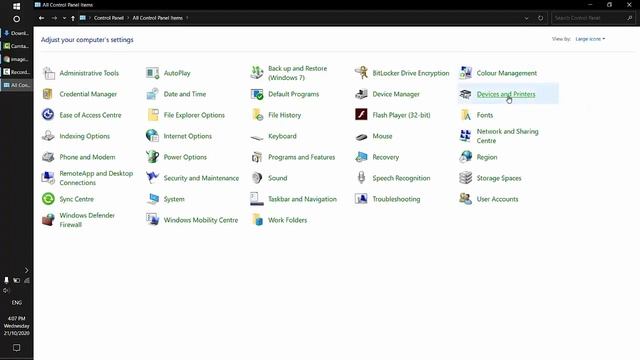Show hidden tray icons chevron
The height and width of the screenshot is (360, 640).
point(27,270)
